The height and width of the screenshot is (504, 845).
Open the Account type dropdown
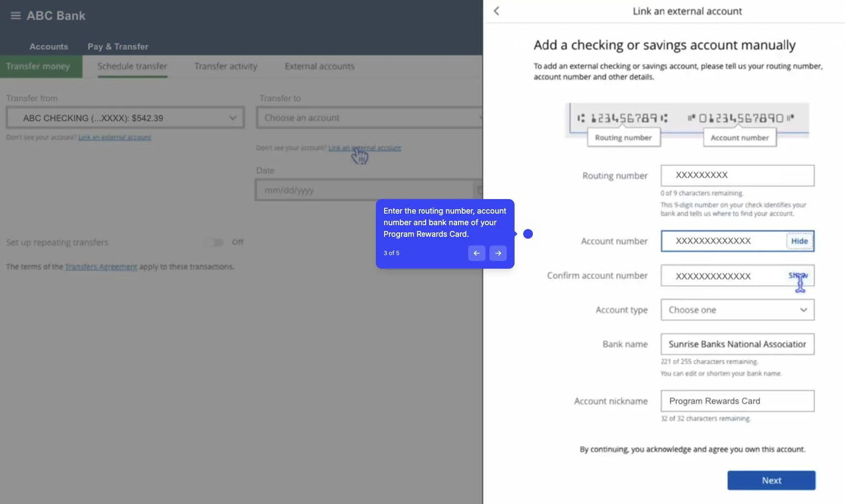pyautogui.click(x=737, y=310)
